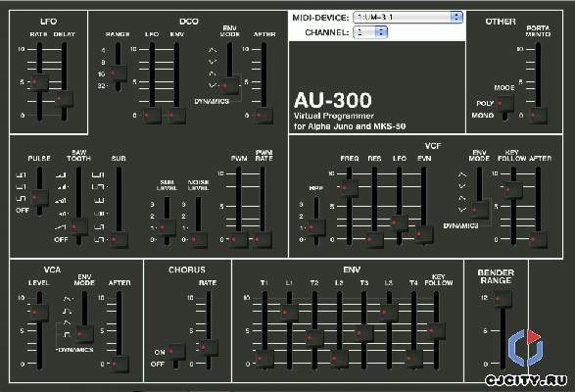575x392 pixels.
Task: Click the DCO DYNAMICS label
Action: click(212, 101)
